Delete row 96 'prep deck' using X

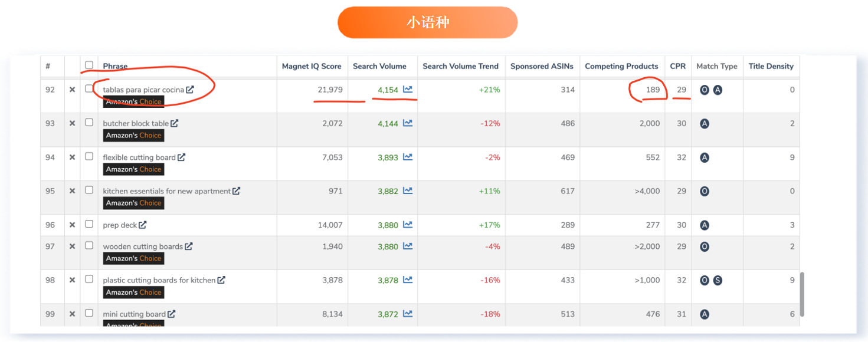[72, 225]
